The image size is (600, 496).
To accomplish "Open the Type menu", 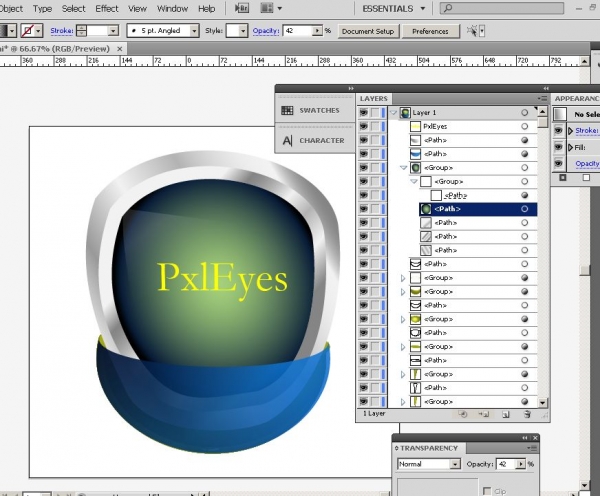I will coord(42,8).
